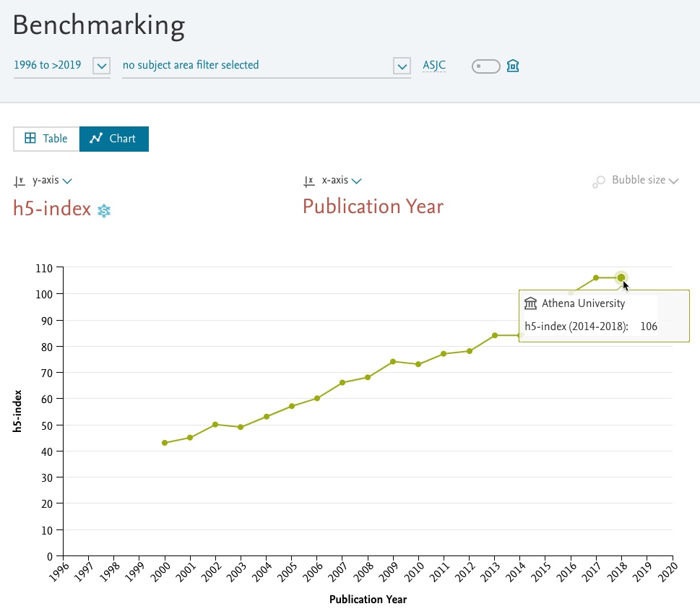Click the 2009 data point on the line
Viewport: 700px width, 614px height.
[x=393, y=361]
